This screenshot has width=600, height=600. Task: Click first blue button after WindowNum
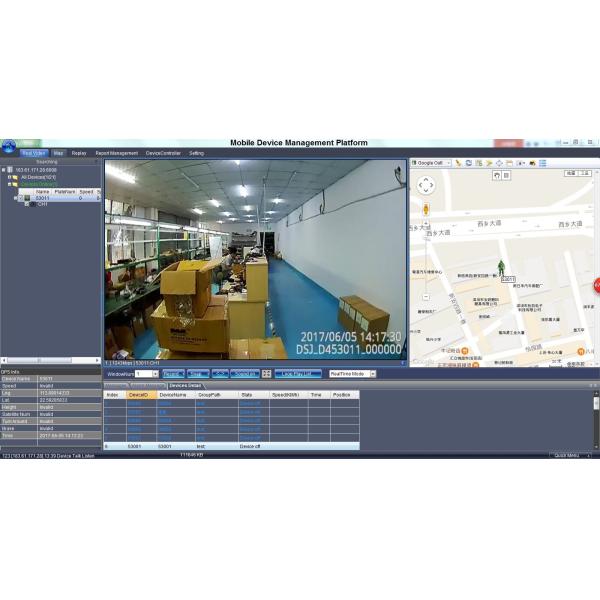173,374
